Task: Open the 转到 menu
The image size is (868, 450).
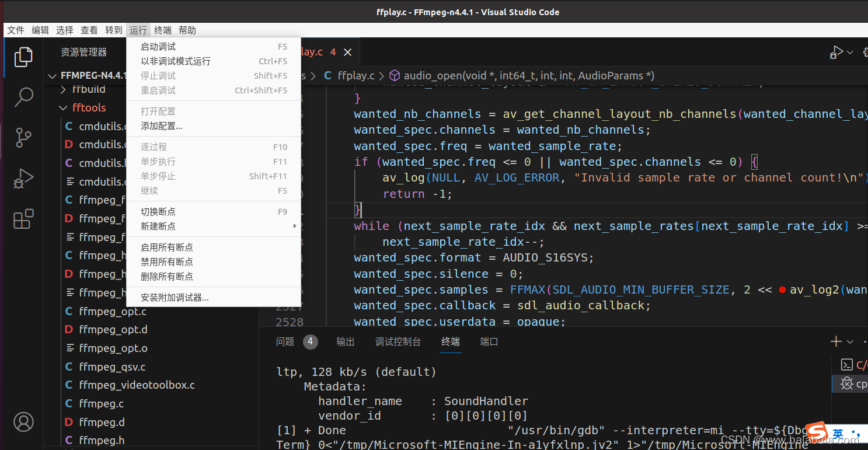Action: pyautogui.click(x=114, y=30)
